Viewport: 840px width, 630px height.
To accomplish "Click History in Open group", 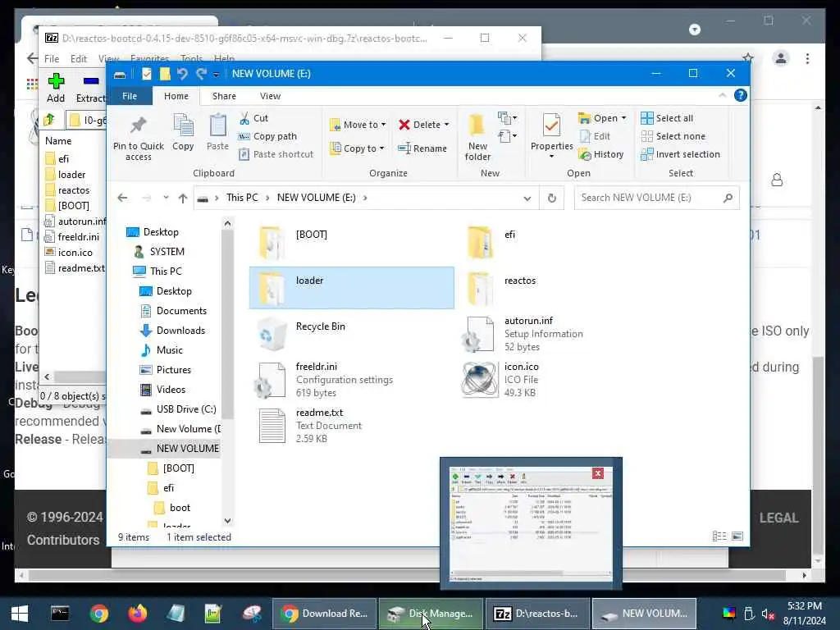I will [x=601, y=154].
